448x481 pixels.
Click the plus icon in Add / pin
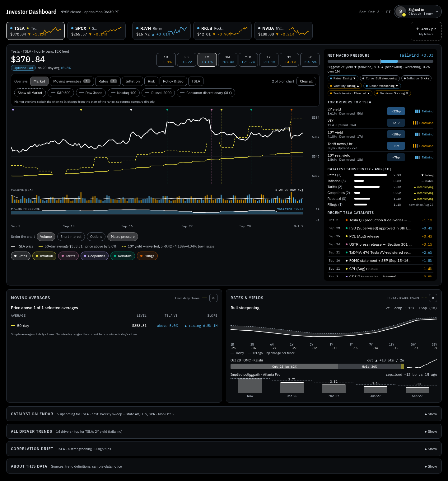418,29
